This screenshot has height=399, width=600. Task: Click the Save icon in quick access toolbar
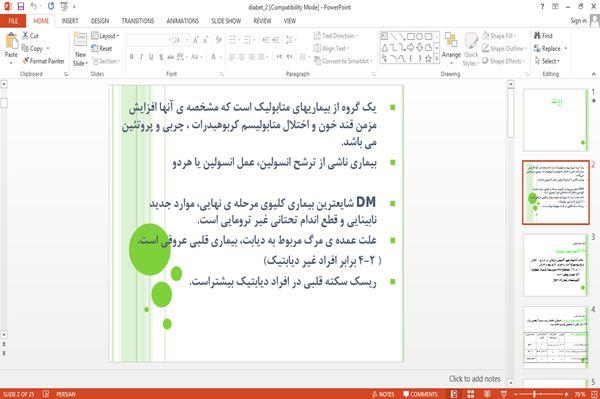pyautogui.click(x=21, y=7)
